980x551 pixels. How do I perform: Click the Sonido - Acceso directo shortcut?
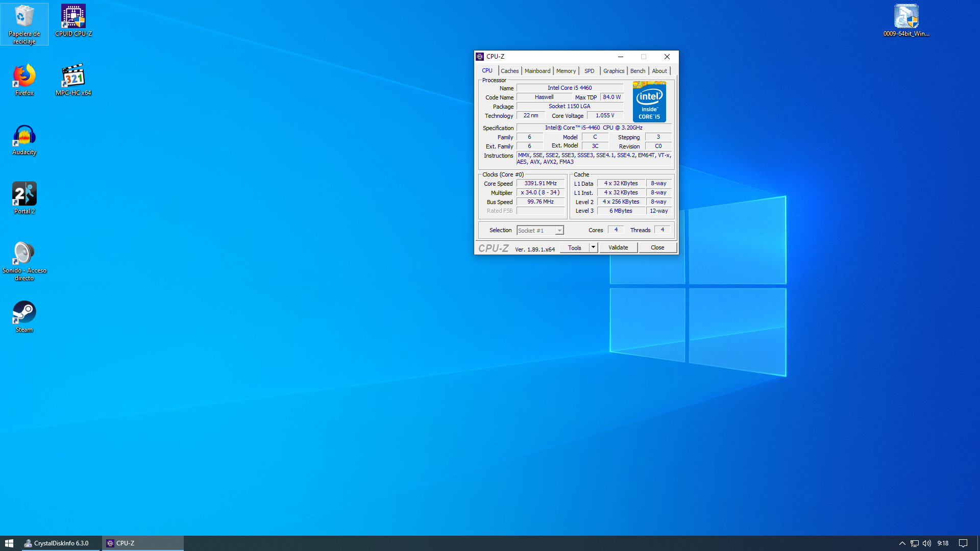pyautogui.click(x=24, y=259)
